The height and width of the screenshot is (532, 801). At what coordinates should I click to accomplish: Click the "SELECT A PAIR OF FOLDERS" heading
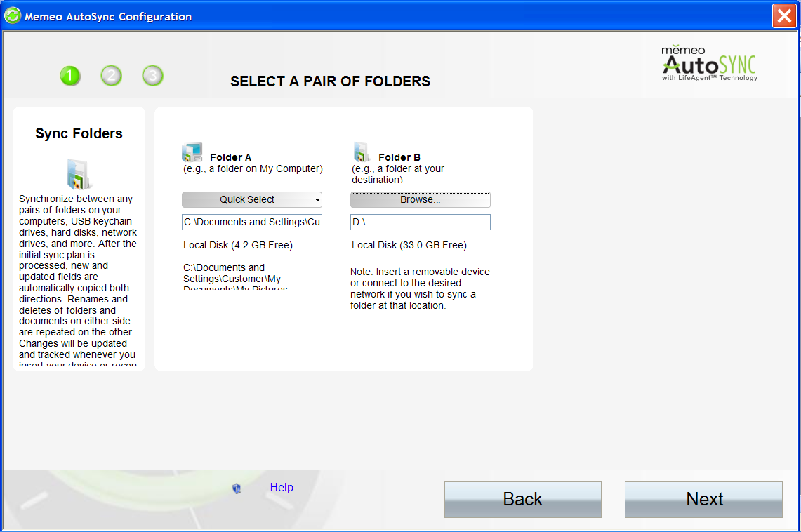(330, 81)
